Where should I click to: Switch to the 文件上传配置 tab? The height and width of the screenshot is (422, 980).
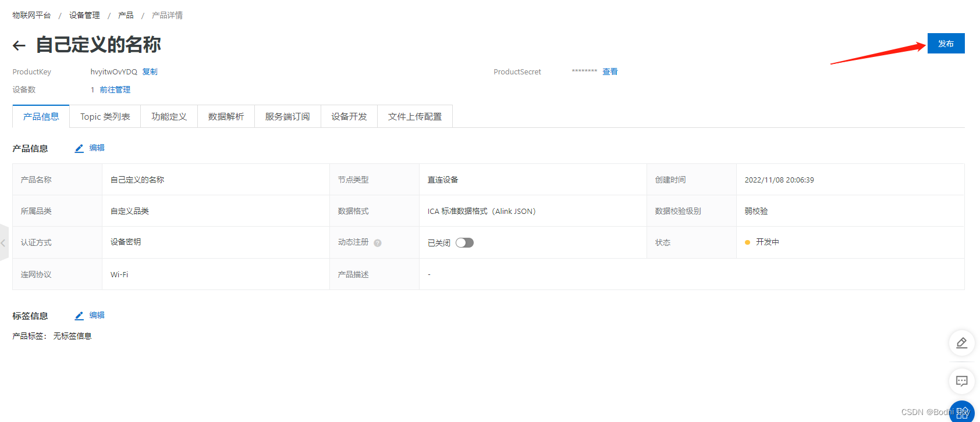point(415,116)
